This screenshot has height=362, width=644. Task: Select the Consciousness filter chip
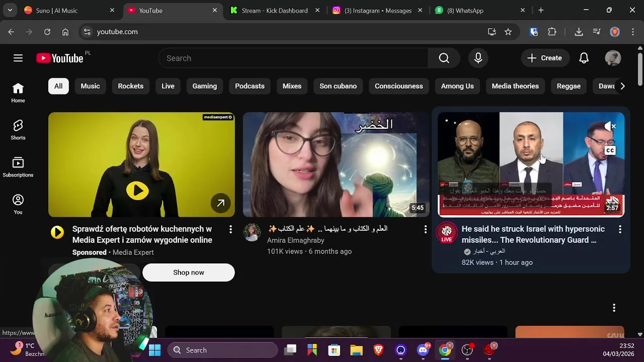(x=398, y=86)
